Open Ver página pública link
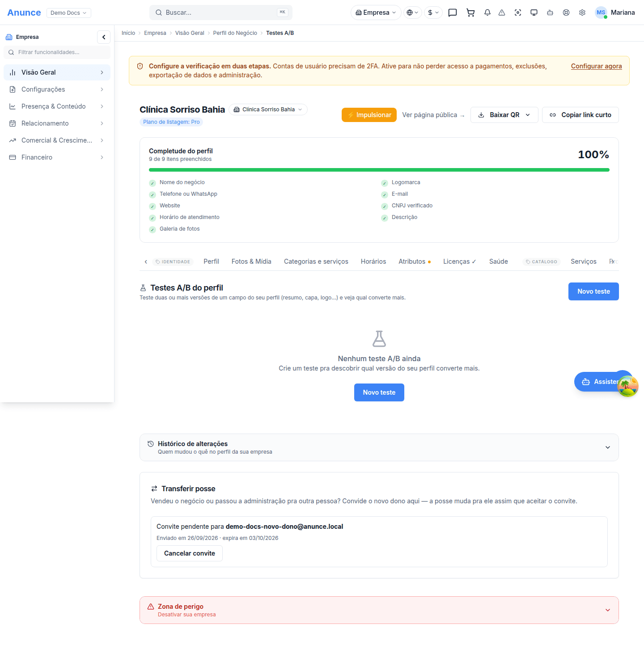This screenshot has width=644, height=649. (x=433, y=115)
